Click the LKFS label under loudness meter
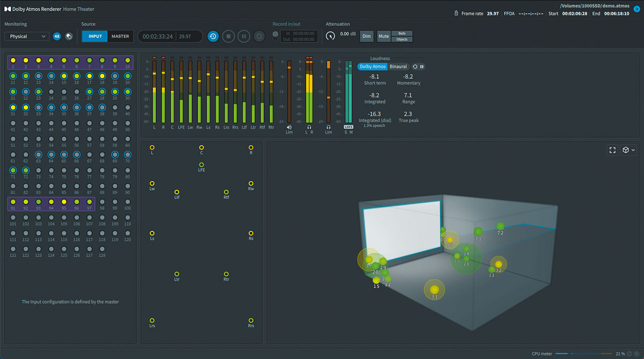Image resolution: width=644 pixels, height=359 pixels. (348, 127)
